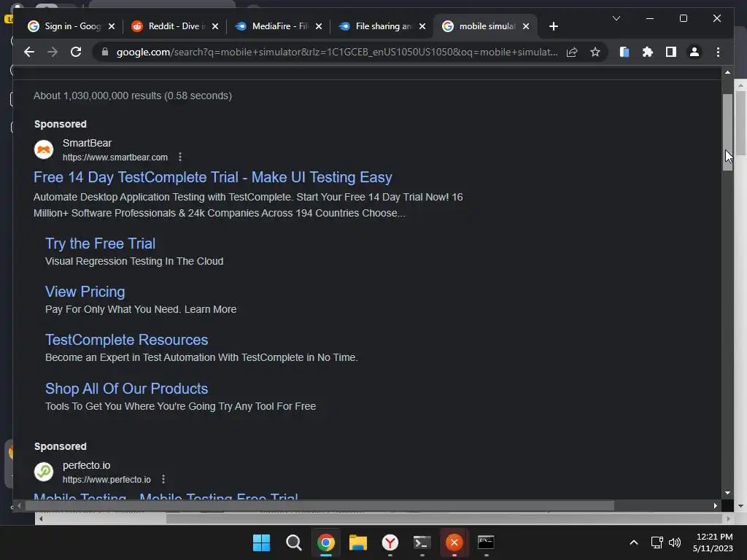Open the tab search chevron
Viewport: 747px width, 560px height.
point(616,18)
